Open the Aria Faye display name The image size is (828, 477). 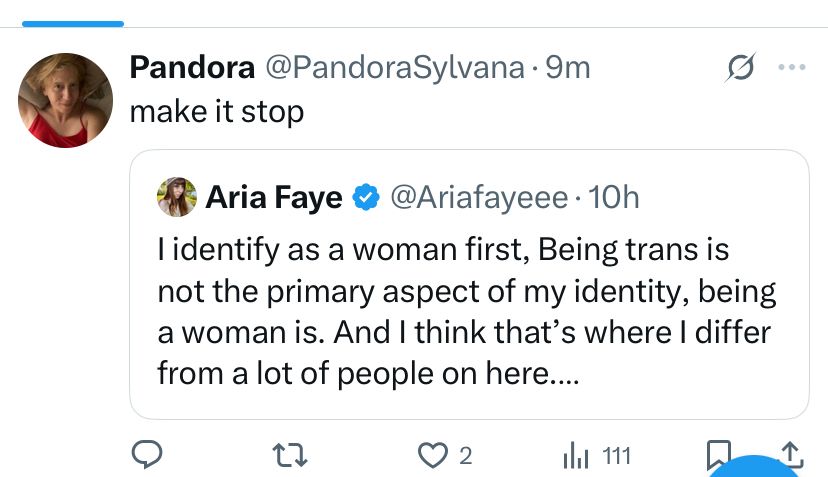tap(274, 197)
